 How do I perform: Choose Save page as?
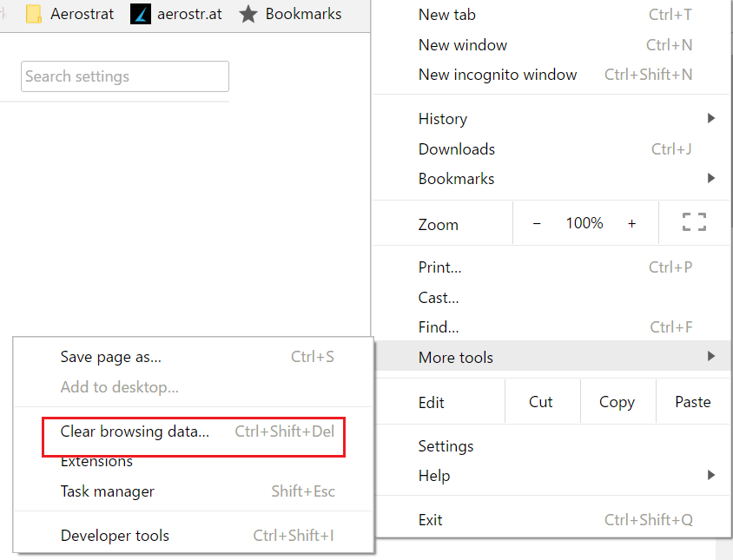tap(110, 357)
